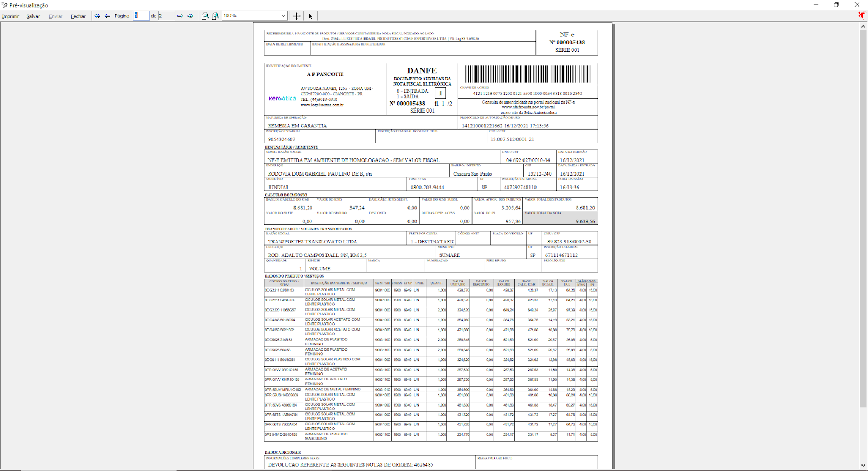This screenshot has width=868, height=471.
Task: Open the Imprimir menu
Action: pyautogui.click(x=10, y=16)
